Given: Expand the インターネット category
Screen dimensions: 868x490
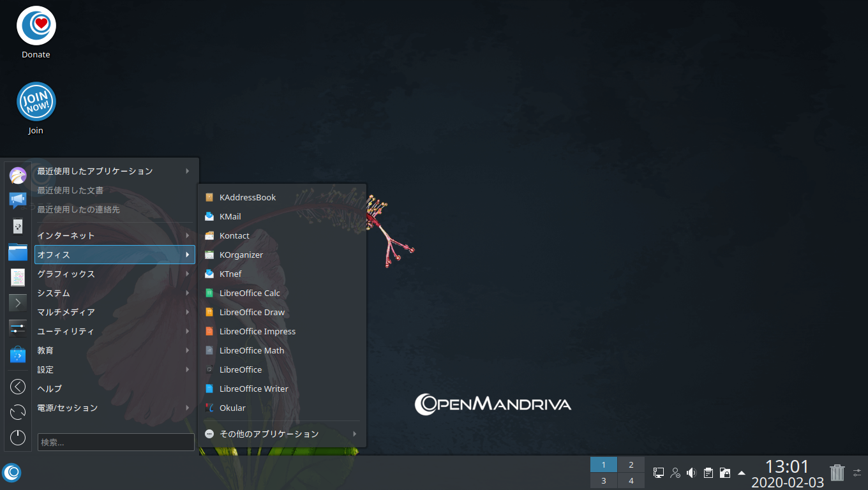Looking at the screenshot, I should [x=115, y=235].
